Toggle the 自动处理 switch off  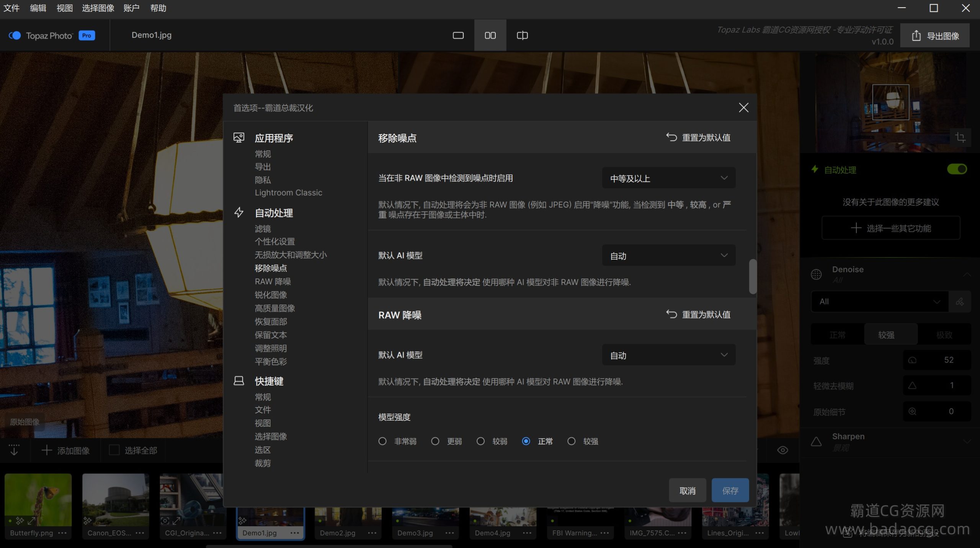(x=957, y=169)
